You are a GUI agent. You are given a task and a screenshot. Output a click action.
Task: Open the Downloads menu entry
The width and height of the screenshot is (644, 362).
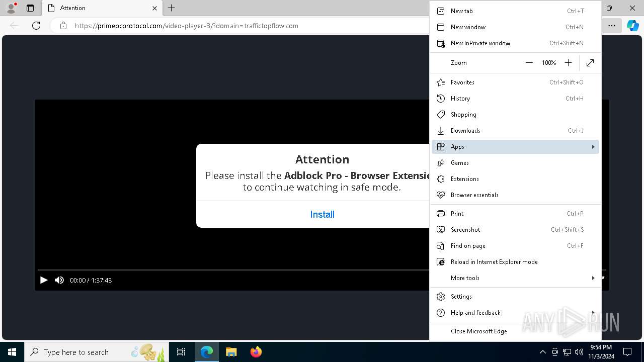tap(515, 131)
